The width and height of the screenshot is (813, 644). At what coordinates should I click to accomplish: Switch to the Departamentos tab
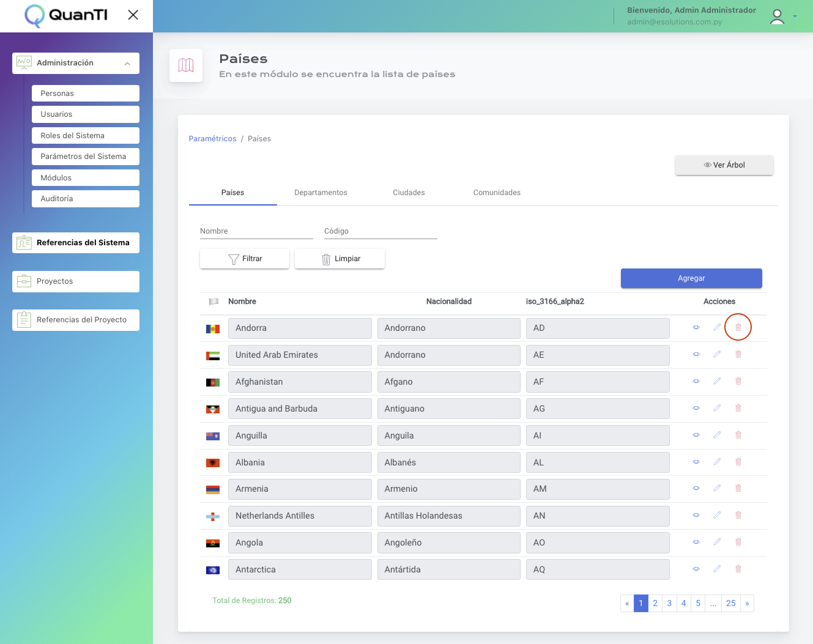[321, 193]
